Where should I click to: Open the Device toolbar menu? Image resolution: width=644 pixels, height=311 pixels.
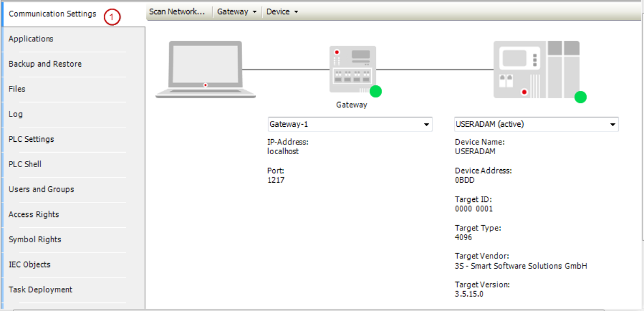click(x=282, y=11)
